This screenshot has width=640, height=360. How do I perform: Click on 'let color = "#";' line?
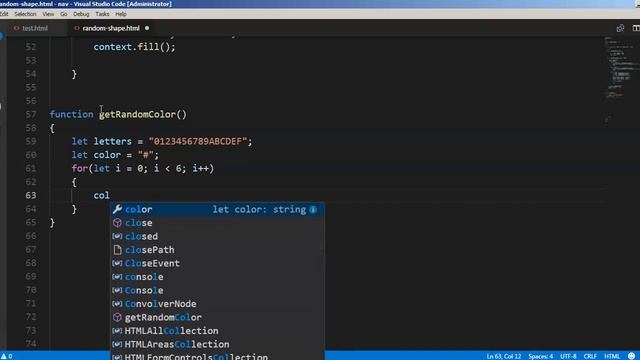click(x=115, y=155)
